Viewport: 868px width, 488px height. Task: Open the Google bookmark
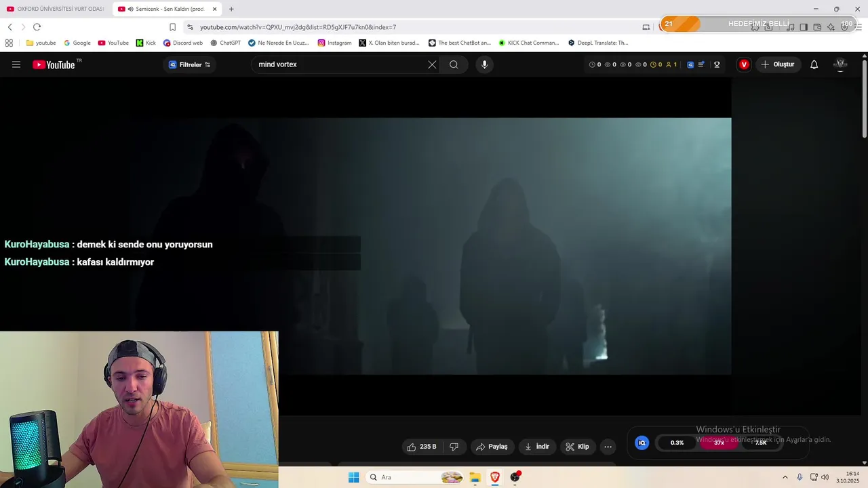coord(77,43)
